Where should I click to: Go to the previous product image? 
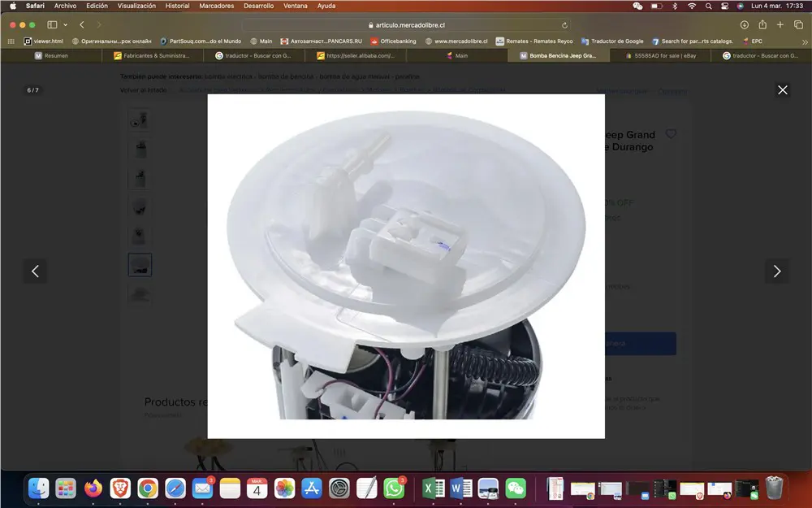click(35, 271)
